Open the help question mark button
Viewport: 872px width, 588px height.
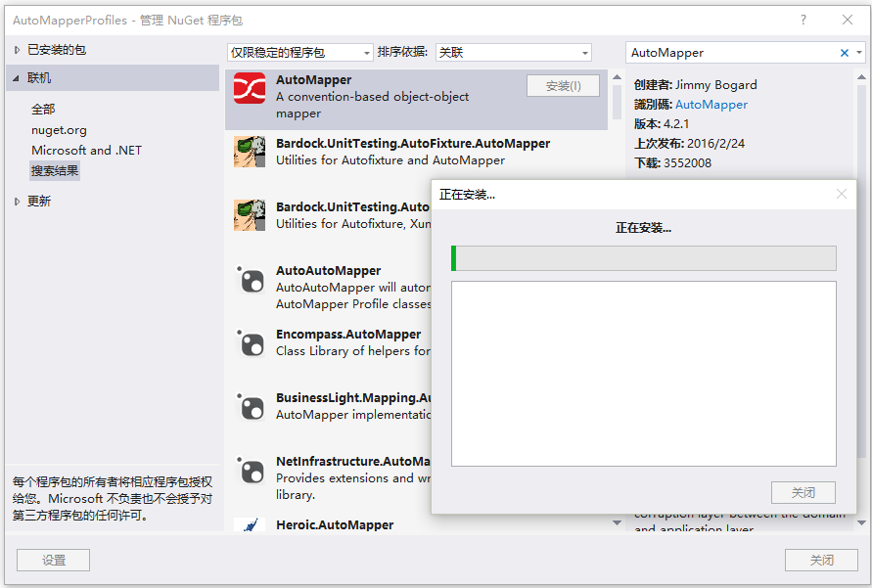click(x=803, y=20)
